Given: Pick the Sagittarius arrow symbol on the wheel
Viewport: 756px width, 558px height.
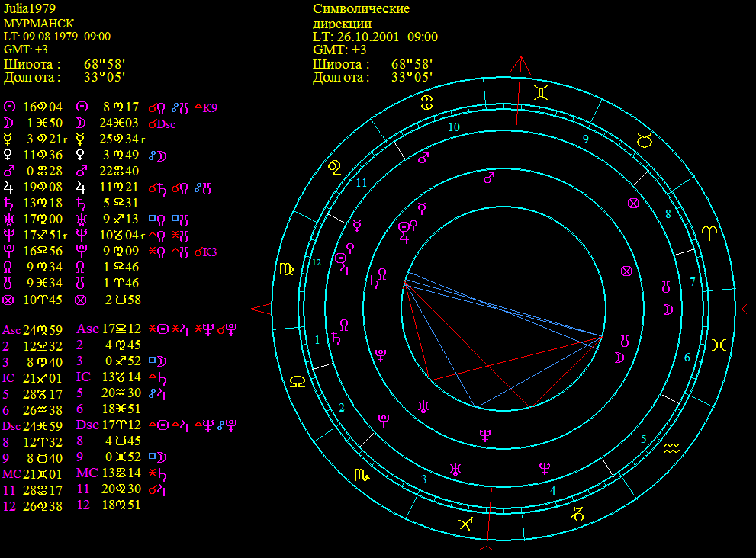Looking at the screenshot, I should click(465, 523).
